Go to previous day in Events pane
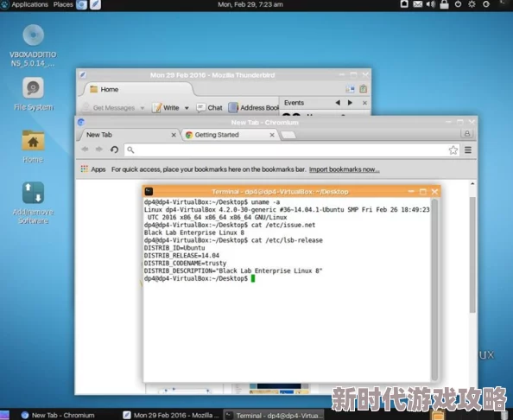Screen dimensions: 513x420 [338, 103]
